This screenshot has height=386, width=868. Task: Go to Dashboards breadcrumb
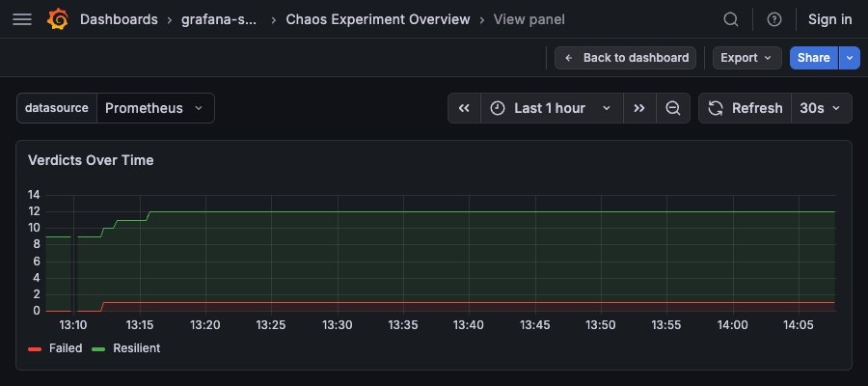(119, 19)
